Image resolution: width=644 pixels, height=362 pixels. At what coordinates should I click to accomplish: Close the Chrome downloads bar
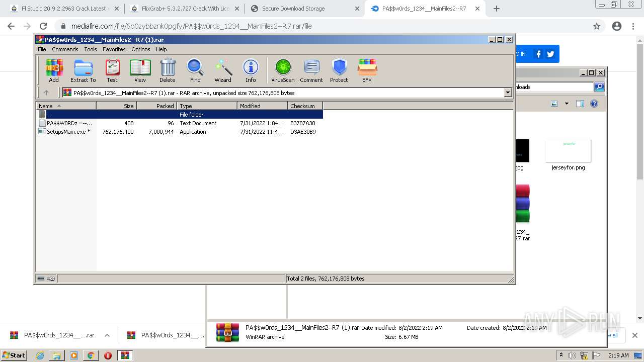(x=634, y=335)
